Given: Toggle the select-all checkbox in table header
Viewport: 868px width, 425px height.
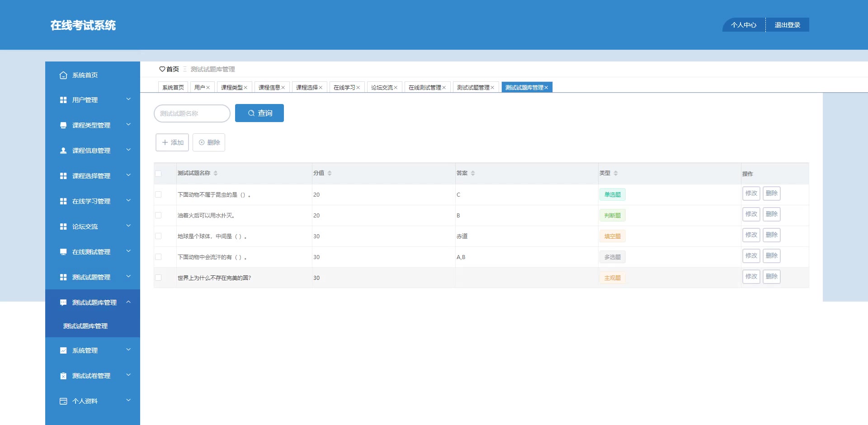Looking at the screenshot, I should click(x=158, y=174).
